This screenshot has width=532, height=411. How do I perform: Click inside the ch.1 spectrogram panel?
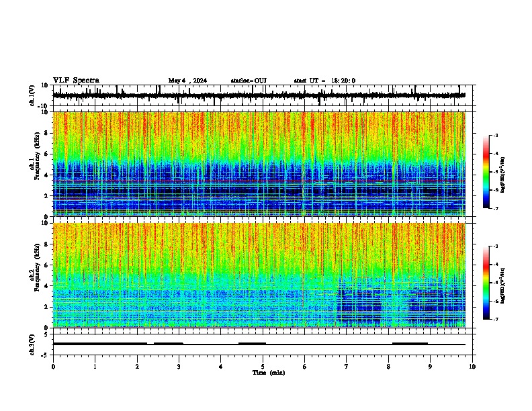coord(259,164)
